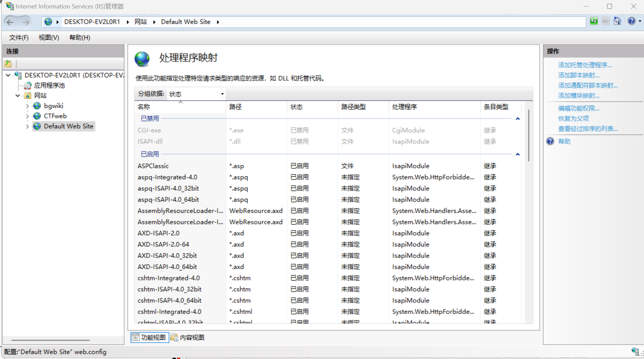Click the 添加模块映射 link
The width and height of the screenshot is (644, 359).
(579, 95)
